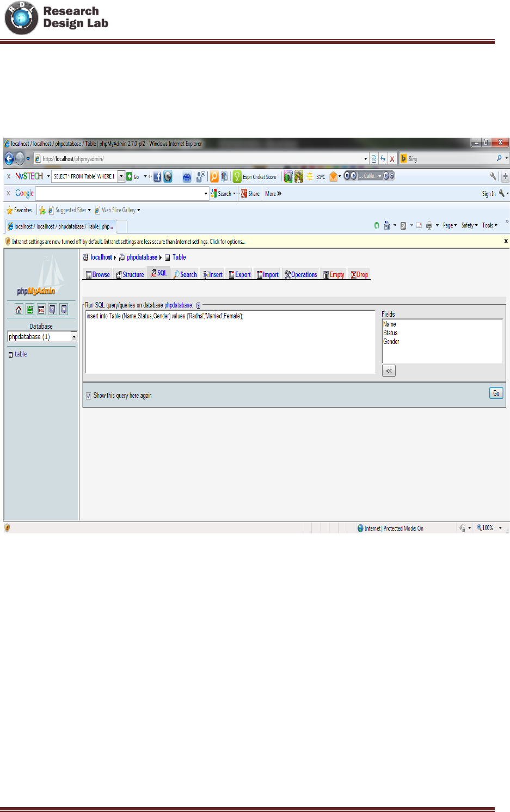The image size is (510, 812).
Task: Select the 'table' entry in sidebar
Action: (x=21, y=354)
